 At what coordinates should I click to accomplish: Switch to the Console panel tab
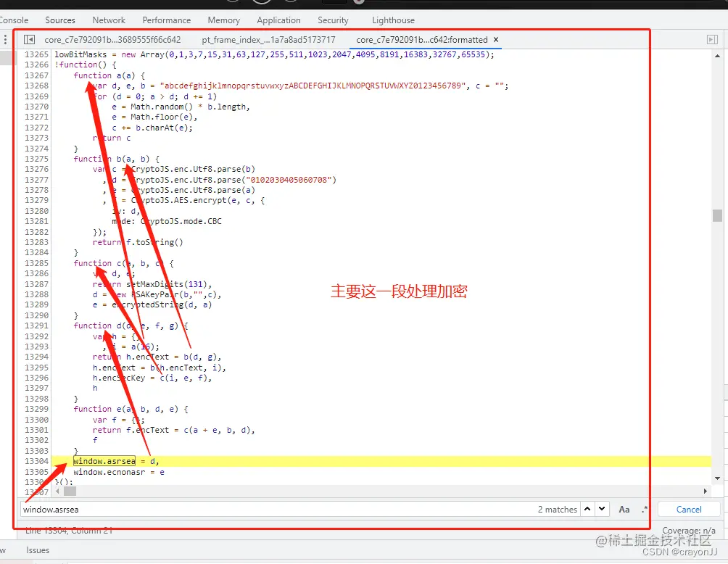(14, 20)
